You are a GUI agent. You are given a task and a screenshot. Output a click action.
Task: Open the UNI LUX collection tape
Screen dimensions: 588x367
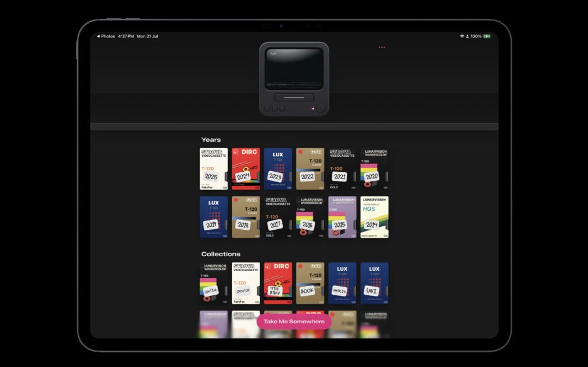click(373, 283)
